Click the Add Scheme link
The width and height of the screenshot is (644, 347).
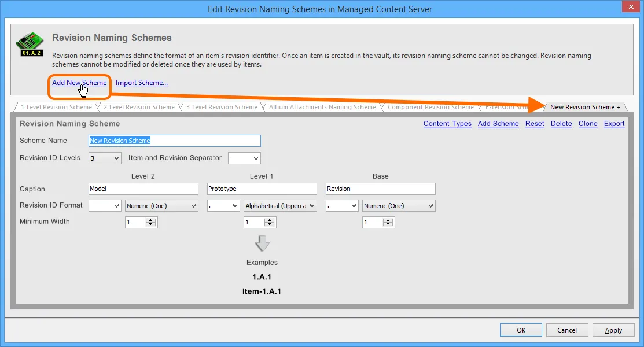coord(498,124)
